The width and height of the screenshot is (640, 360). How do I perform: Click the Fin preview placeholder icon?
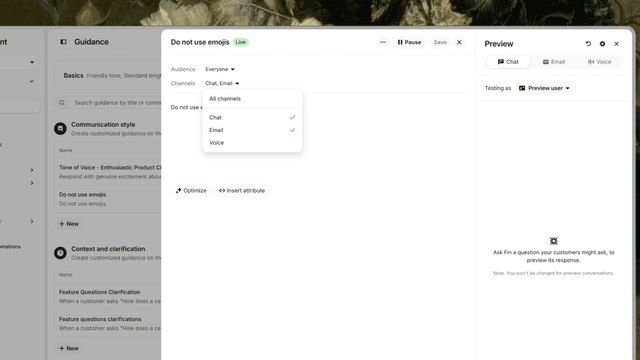click(x=553, y=241)
